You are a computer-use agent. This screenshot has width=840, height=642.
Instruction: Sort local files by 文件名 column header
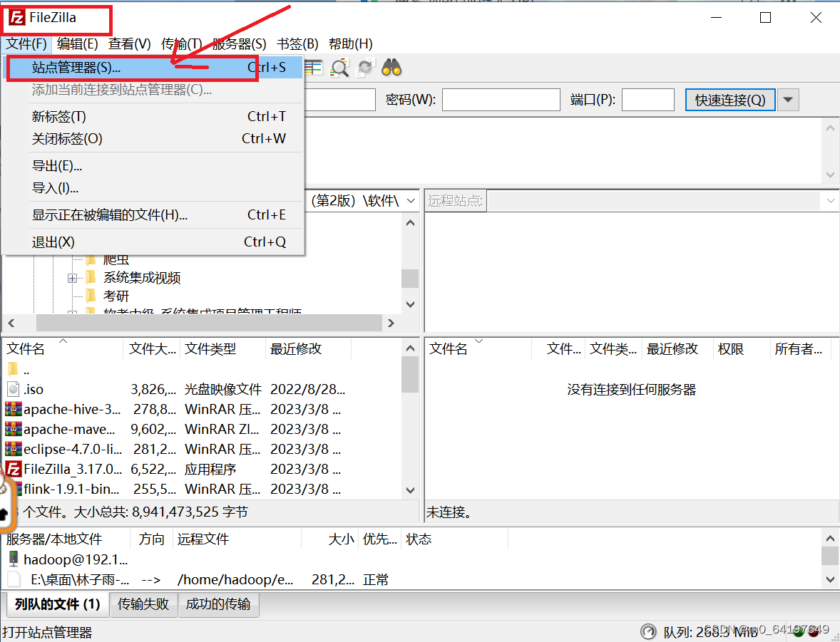click(63, 348)
